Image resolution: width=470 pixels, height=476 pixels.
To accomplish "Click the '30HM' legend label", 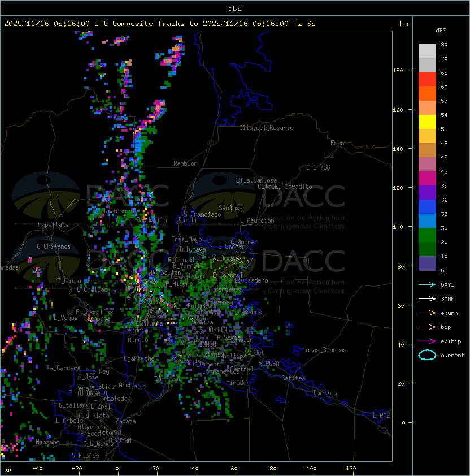I will coord(447,298).
